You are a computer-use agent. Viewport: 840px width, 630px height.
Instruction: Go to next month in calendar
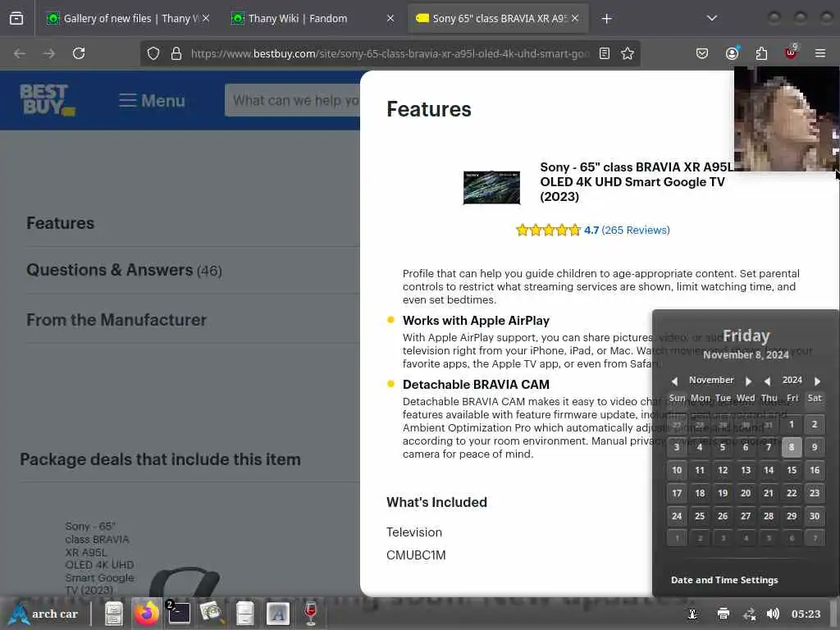tap(748, 381)
